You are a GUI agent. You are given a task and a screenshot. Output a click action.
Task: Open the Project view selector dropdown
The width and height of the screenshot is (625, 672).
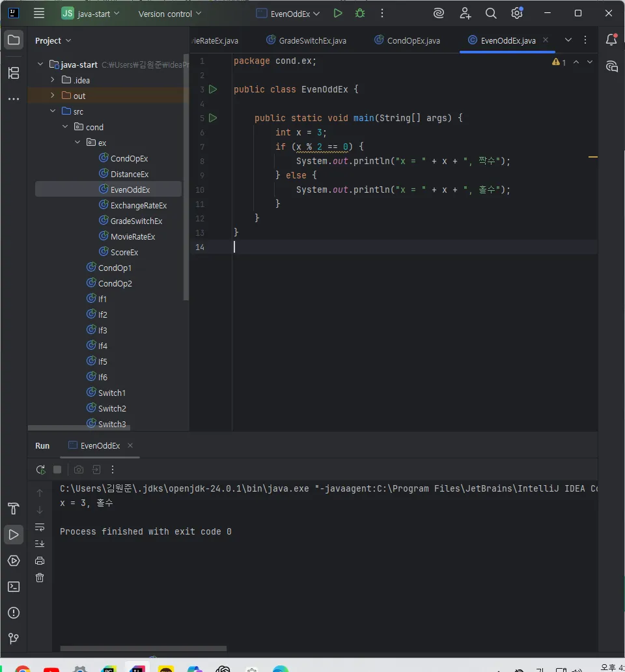point(53,41)
